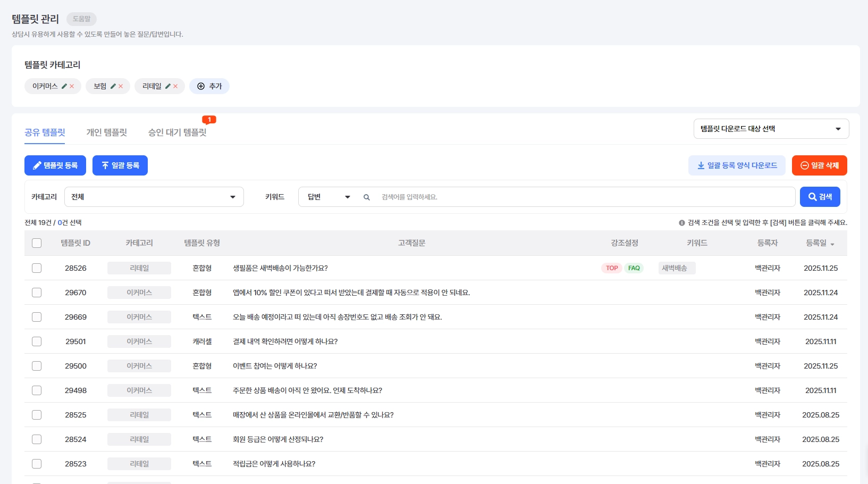868x484 pixels.
Task: Sort the table by 등록일 column
Action: 820,243
